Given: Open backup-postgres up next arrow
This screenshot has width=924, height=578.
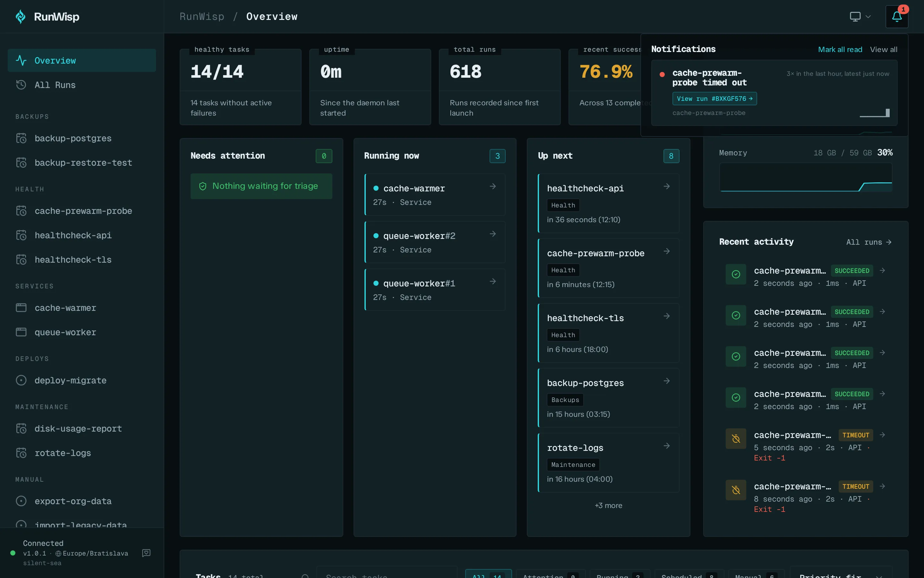Looking at the screenshot, I should click(667, 381).
